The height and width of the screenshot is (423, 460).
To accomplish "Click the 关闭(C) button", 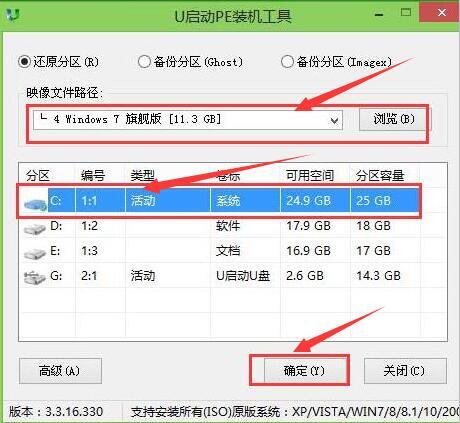I will (x=405, y=371).
